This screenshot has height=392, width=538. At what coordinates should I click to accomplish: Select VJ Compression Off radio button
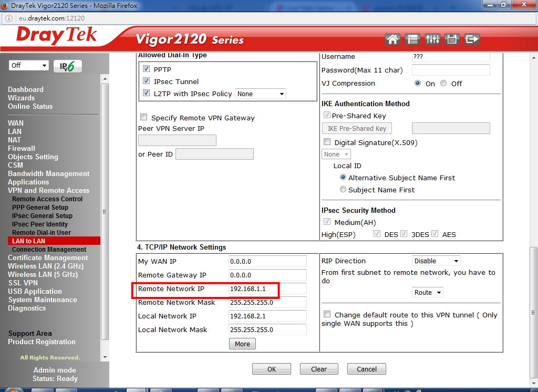[x=443, y=84]
